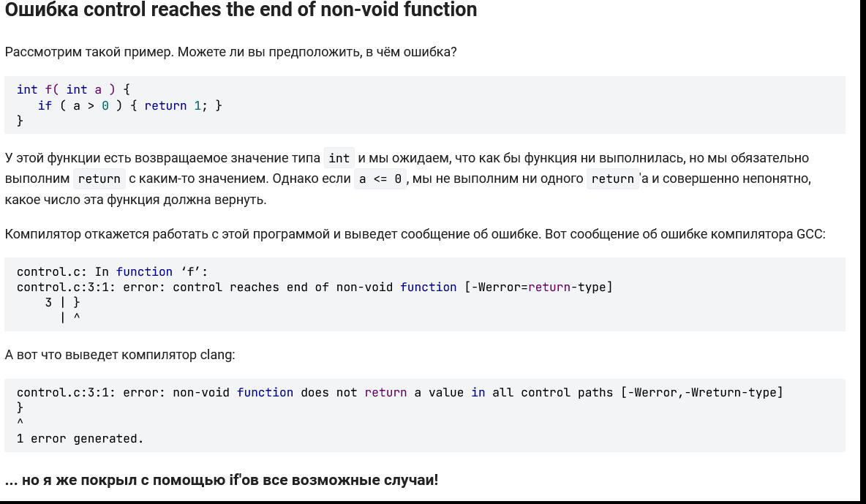Click the inline code 'return' before 'с каким-то значением'
866x504 pixels.
pos(99,178)
